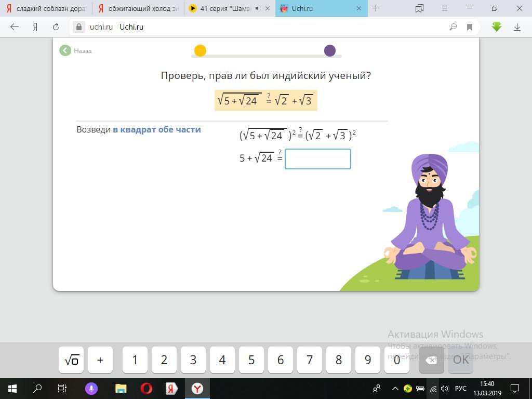Open Yandex home via the Я button
This screenshot has width=532, height=399.
tap(35, 27)
